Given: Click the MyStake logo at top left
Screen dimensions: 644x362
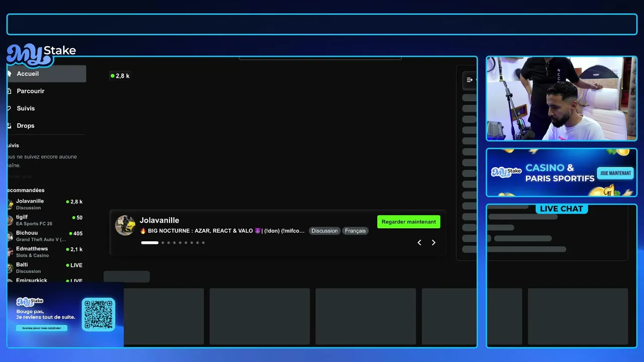Looking at the screenshot, I should (x=41, y=54).
